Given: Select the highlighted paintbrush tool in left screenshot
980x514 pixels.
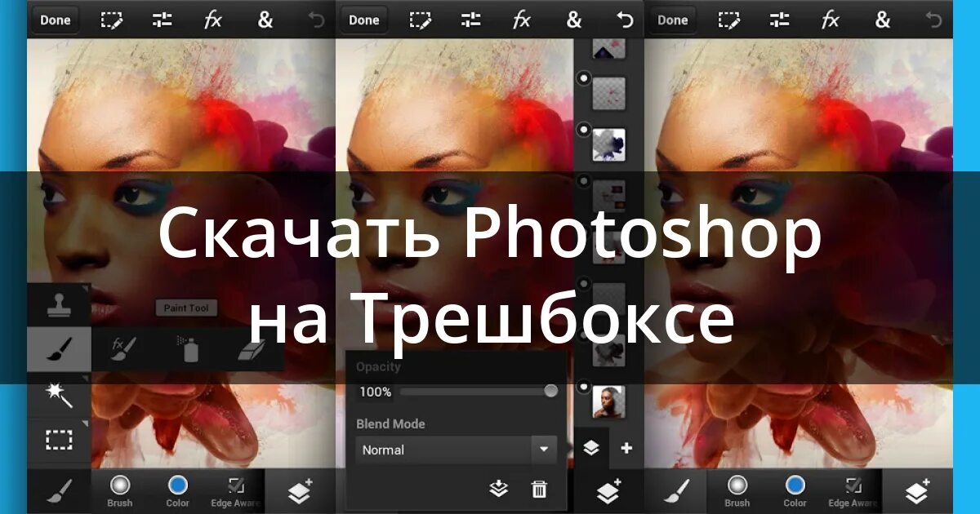Looking at the screenshot, I should (59, 349).
